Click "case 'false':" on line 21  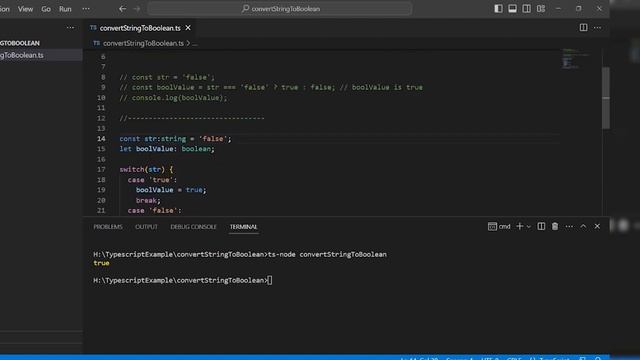pyautogui.click(x=154, y=211)
